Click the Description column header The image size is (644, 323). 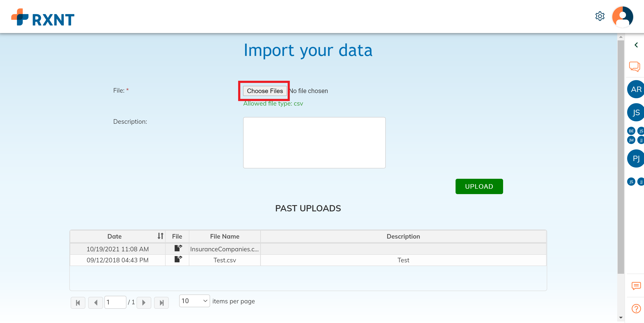[403, 236]
